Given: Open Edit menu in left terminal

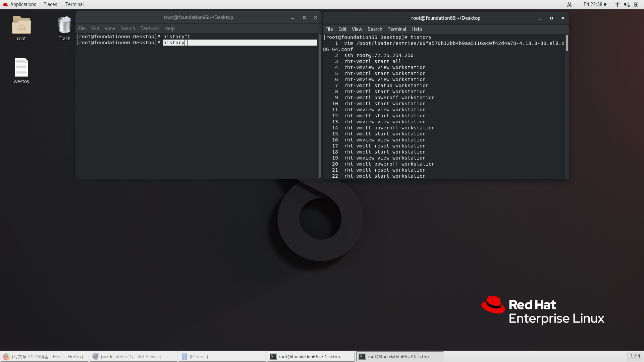Looking at the screenshot, I should (95, 28).
